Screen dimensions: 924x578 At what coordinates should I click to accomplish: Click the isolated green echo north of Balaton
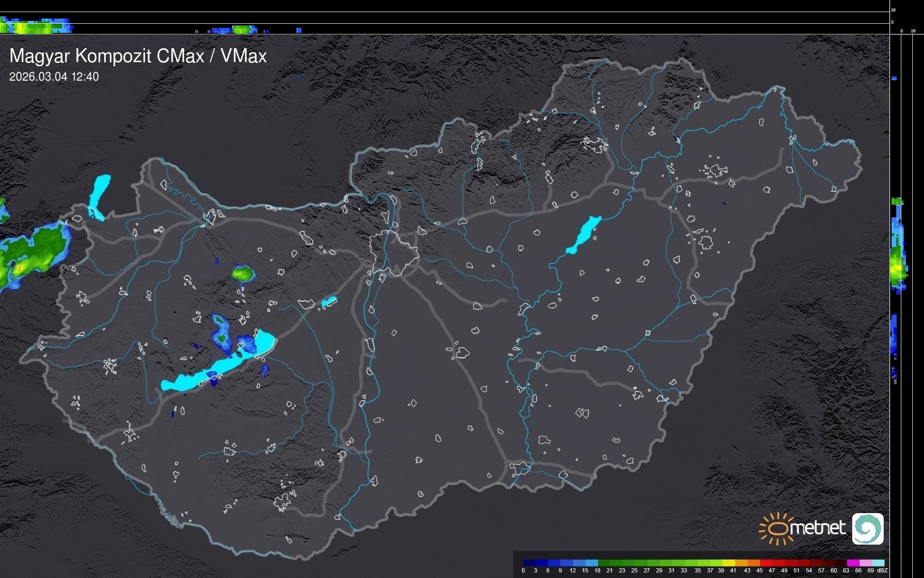(x=243, y=273)
